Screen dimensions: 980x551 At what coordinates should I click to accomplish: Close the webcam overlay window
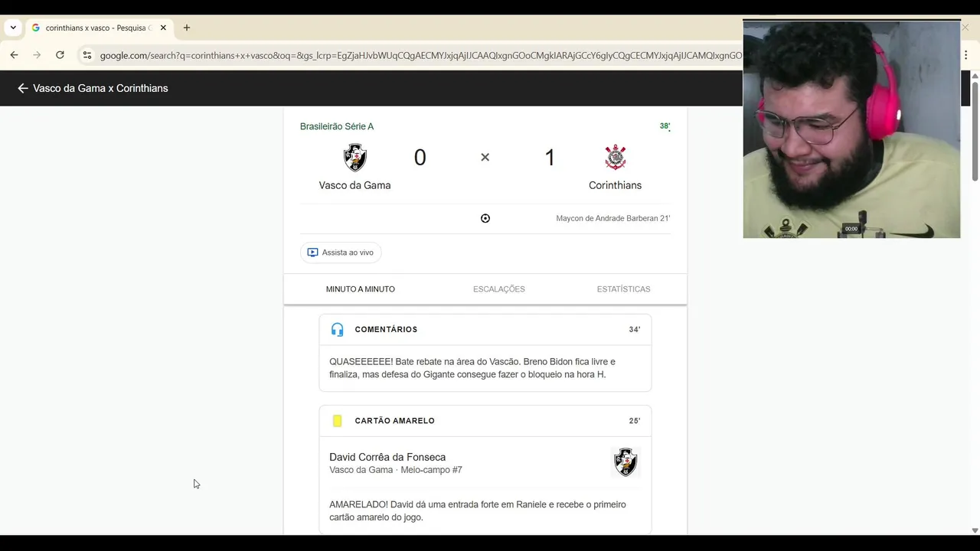click(965, 28)
